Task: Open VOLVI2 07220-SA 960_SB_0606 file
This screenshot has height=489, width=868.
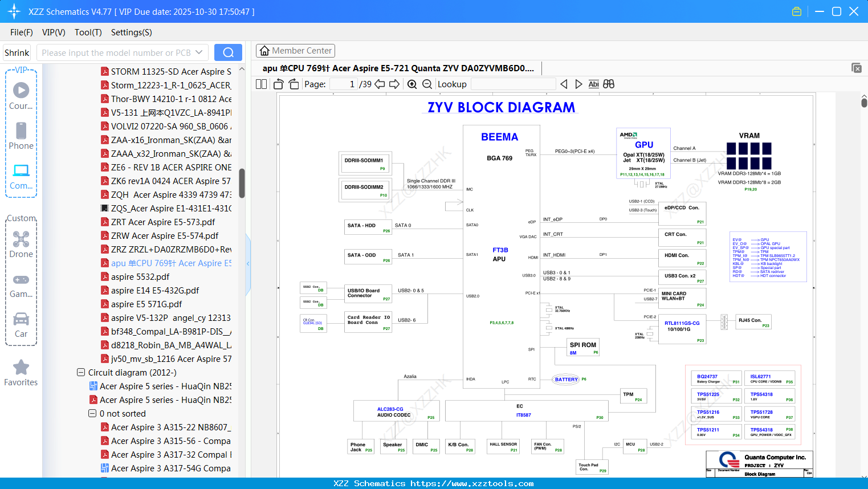Action: [x=166, y=127]
